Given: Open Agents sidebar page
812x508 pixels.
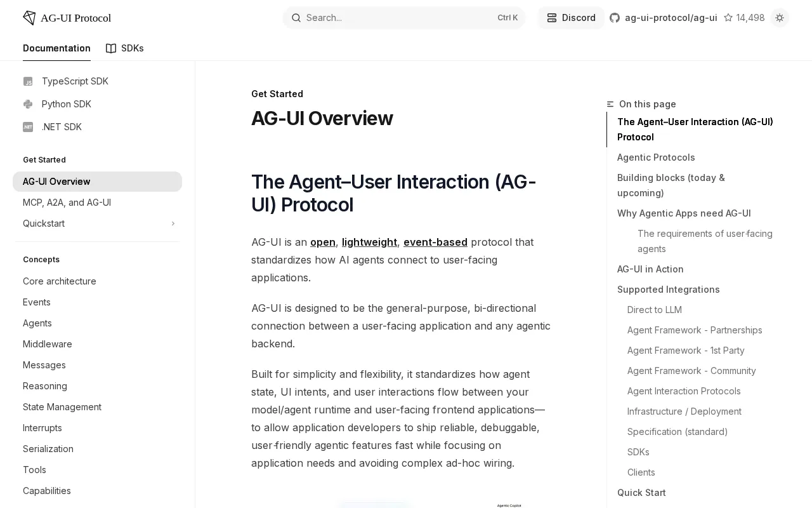Looking at the screenshot, I should (x=97, y=323).
